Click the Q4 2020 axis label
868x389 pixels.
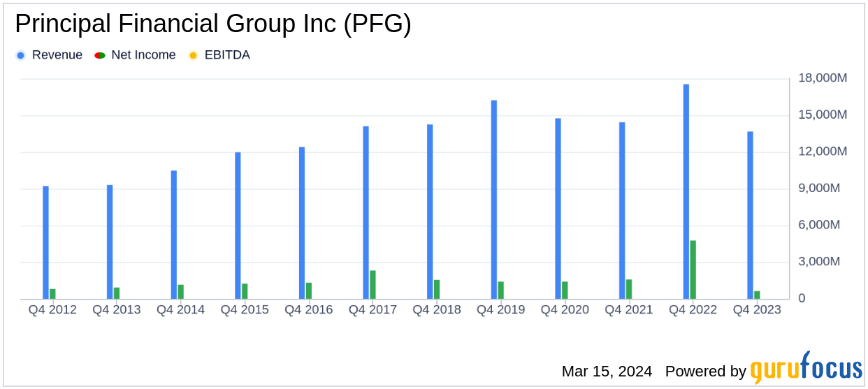565,309
